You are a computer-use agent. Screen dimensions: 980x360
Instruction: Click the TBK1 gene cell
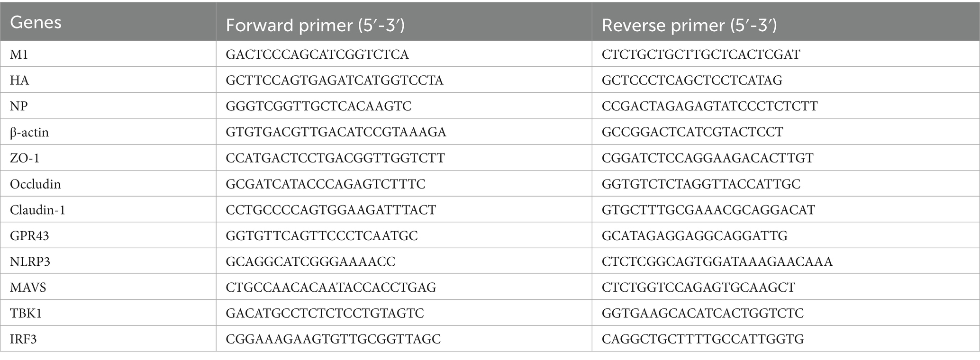(26, 313)
